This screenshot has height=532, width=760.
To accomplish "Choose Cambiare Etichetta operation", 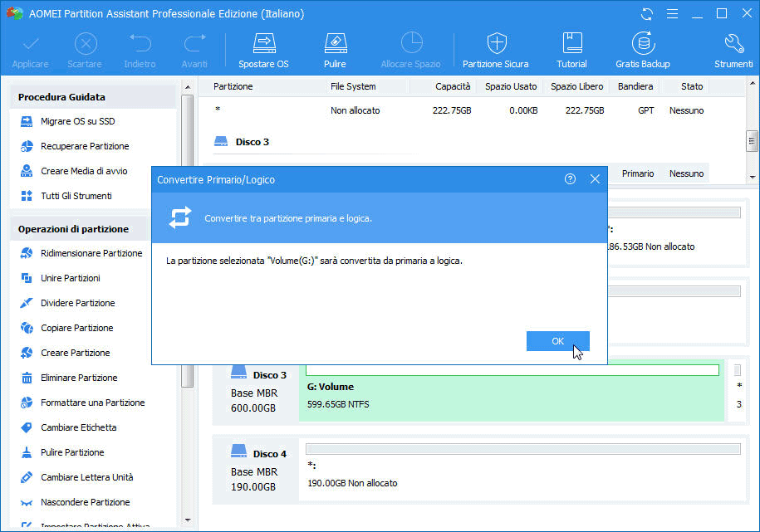I will (x=68, y=427).
